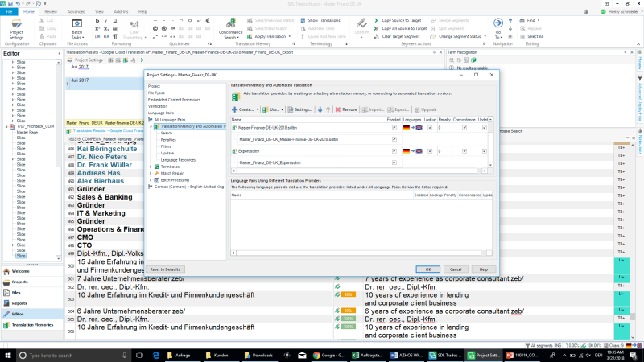644x362 pixels.
Task: Toggle subscript formatting
Action: (106, 29)
